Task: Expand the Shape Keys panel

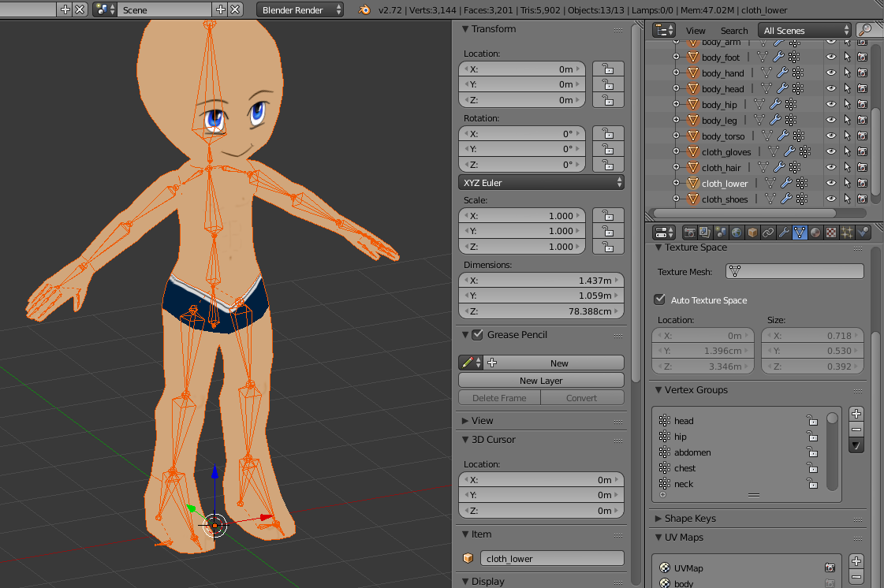Action: pyautogui.click(x=658, y=518)
